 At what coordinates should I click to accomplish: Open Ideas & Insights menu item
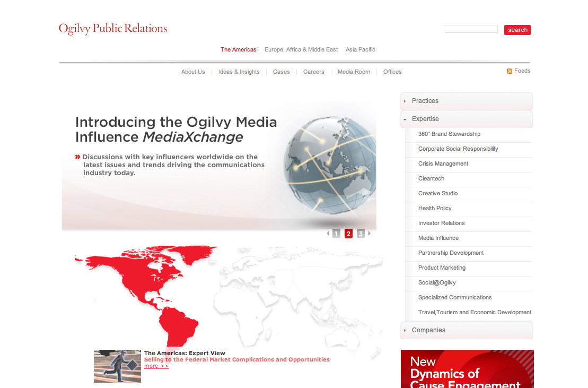coord(239,72)
